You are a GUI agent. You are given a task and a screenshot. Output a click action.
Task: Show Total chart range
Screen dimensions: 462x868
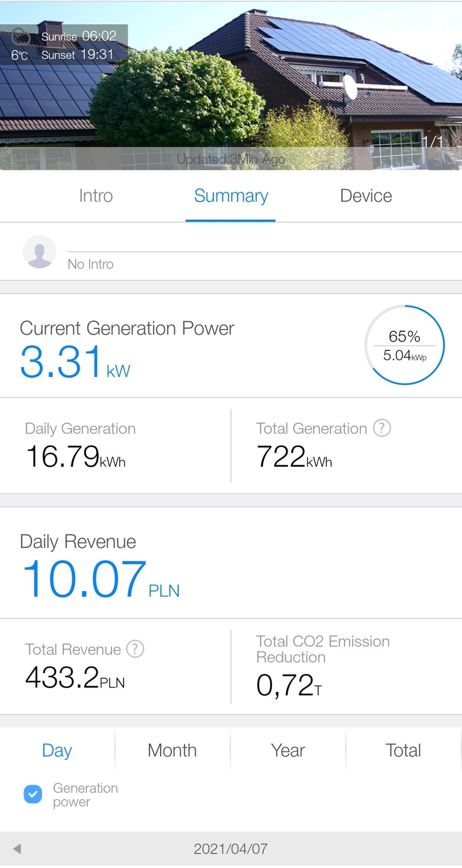point(403,750)
